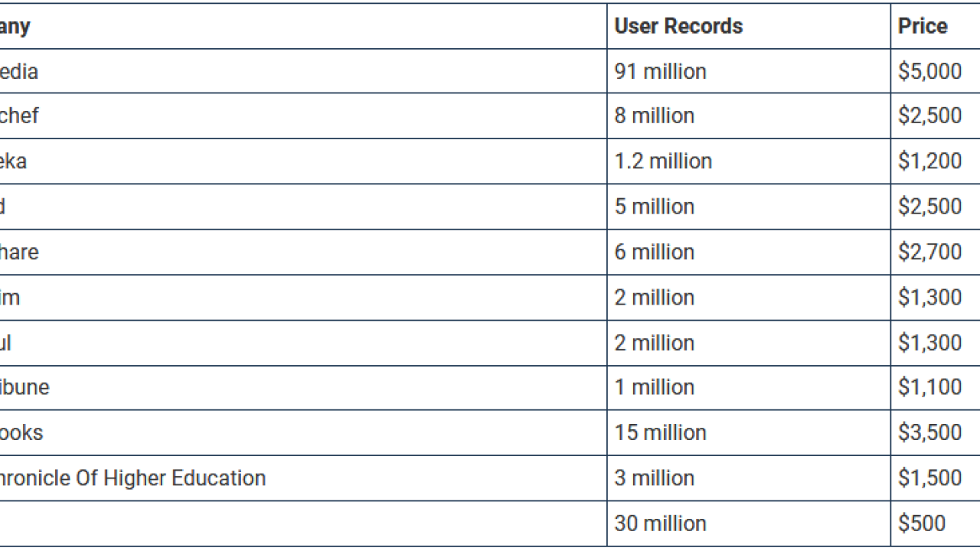The width and height of the screenshot is (980, 551).
Task: Select the $2,700 price cell
Action: click(929, 252)
